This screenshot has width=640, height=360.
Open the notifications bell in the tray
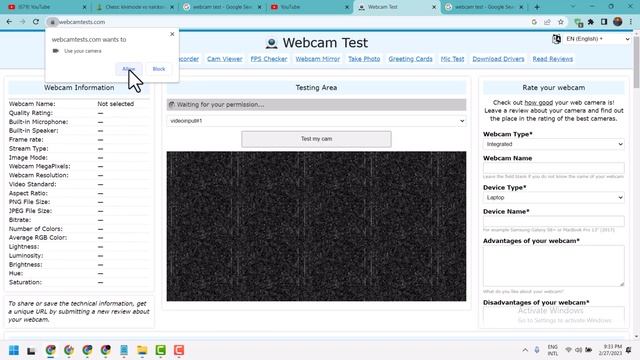629,350
